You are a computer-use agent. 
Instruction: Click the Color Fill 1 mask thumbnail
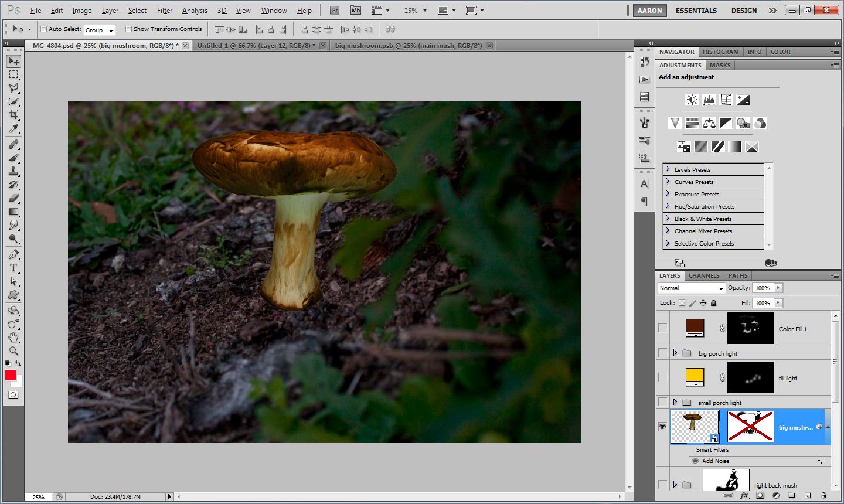[x=750, y=328]
